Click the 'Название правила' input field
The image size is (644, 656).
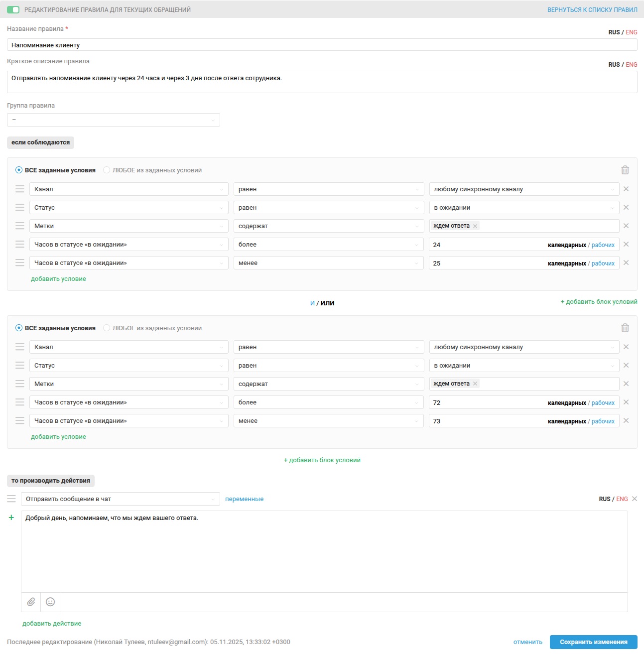pos(322,45)
